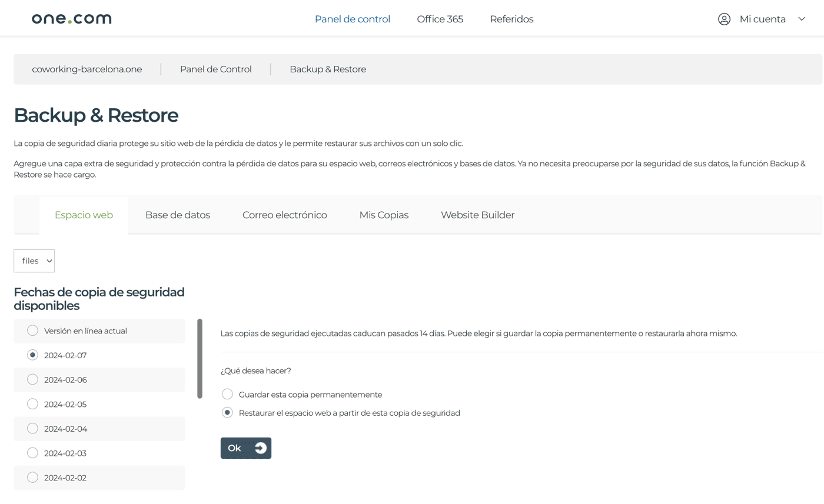Open Office 365 menu item

(440, 19)
